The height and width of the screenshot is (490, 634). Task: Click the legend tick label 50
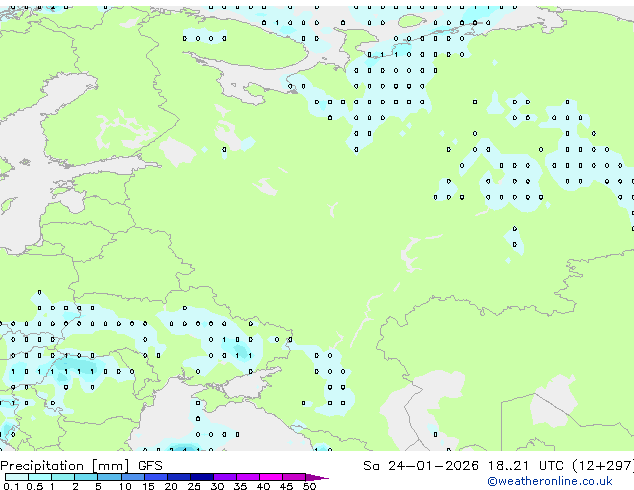tap(309, 486)
